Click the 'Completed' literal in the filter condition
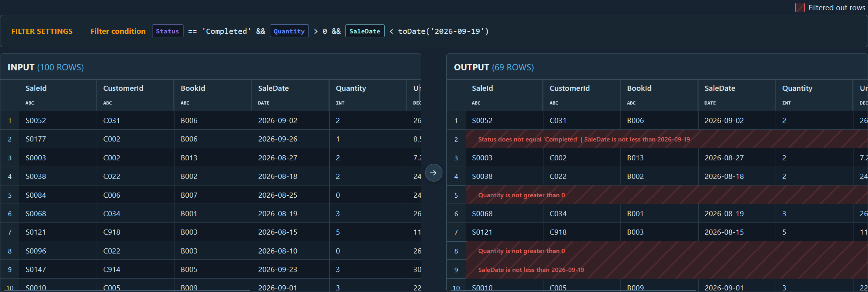The width and height of the screenshot is (868, 292). click(x=227, y=31)
